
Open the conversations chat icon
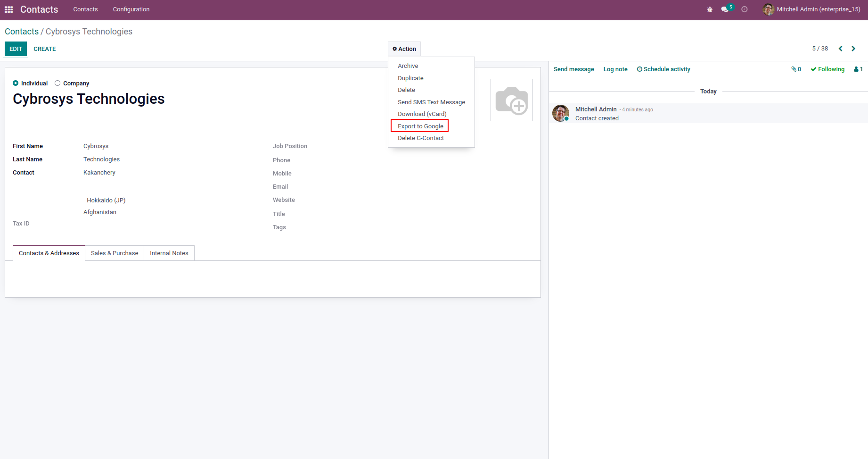coord(725,9)
